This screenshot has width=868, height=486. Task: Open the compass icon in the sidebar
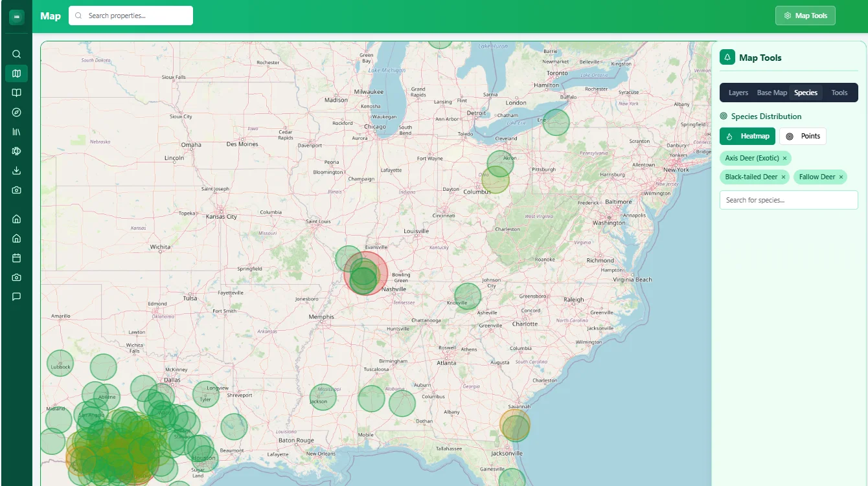(x=16, y=113)
